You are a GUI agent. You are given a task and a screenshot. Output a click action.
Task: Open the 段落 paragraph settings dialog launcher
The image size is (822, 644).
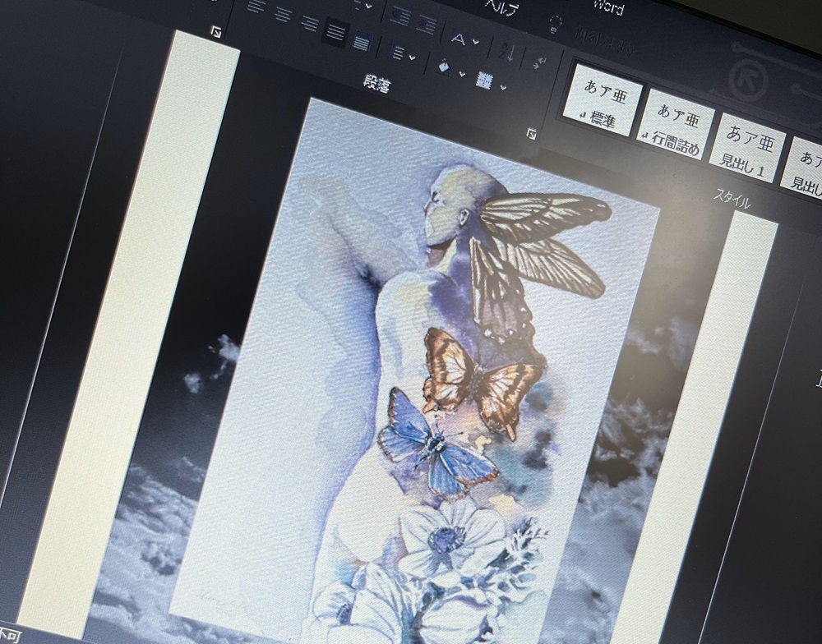click(x=532, y=134)
